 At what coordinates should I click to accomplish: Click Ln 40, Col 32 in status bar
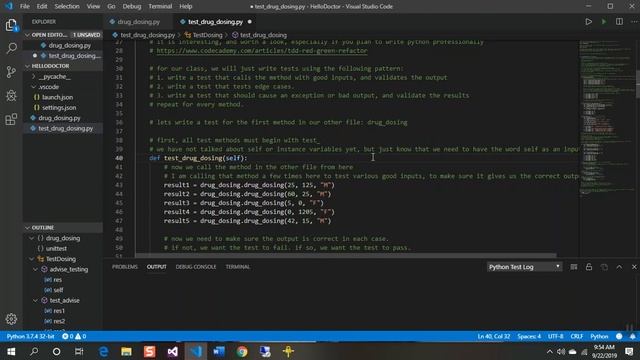(x=493, y=336)
